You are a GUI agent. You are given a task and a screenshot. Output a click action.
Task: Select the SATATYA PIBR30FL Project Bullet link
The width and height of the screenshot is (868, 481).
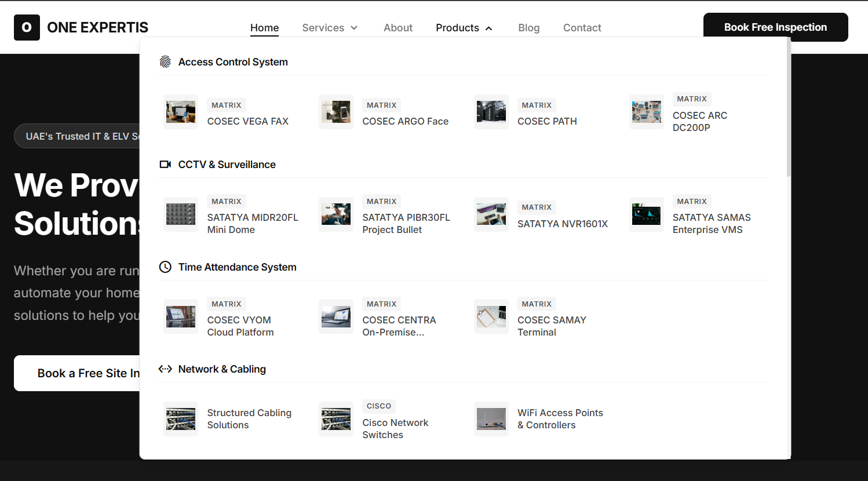point(406,224)
